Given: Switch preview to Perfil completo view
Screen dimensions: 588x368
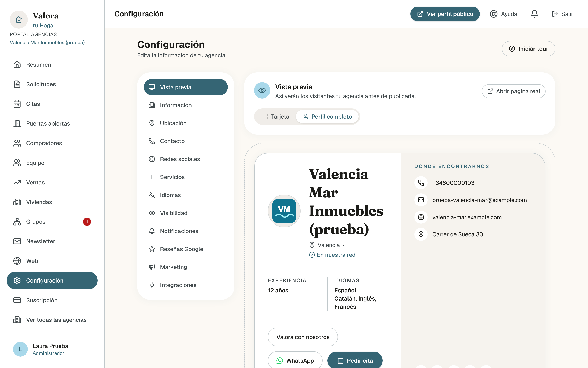Looking at the screenshot, I should tap(327, 117).
